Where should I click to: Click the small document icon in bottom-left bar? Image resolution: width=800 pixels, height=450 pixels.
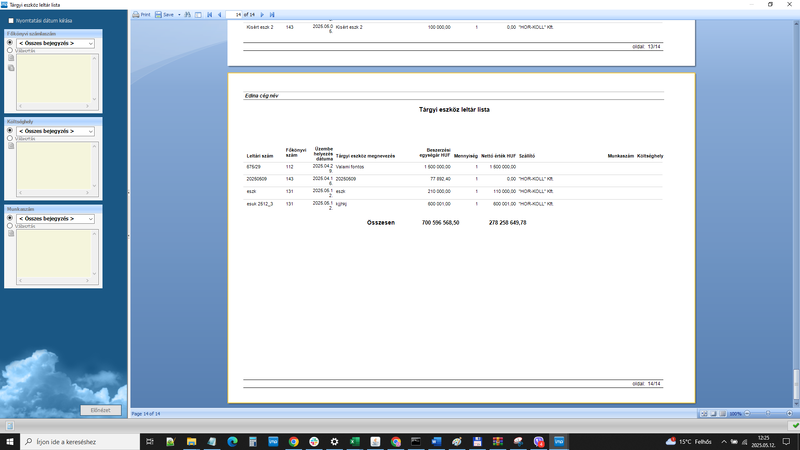coord(10,426)
